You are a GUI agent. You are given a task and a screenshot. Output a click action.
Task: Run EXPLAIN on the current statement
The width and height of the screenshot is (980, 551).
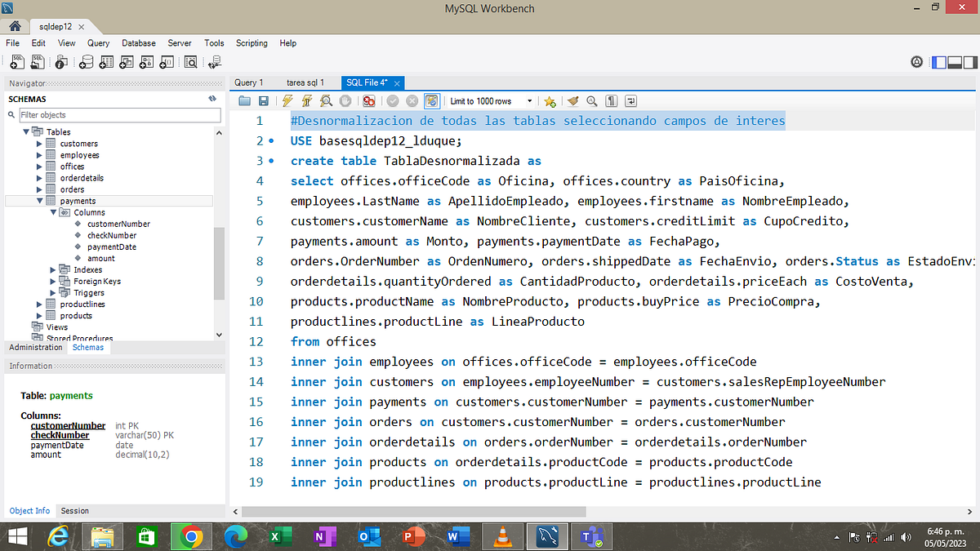point(326,101)
